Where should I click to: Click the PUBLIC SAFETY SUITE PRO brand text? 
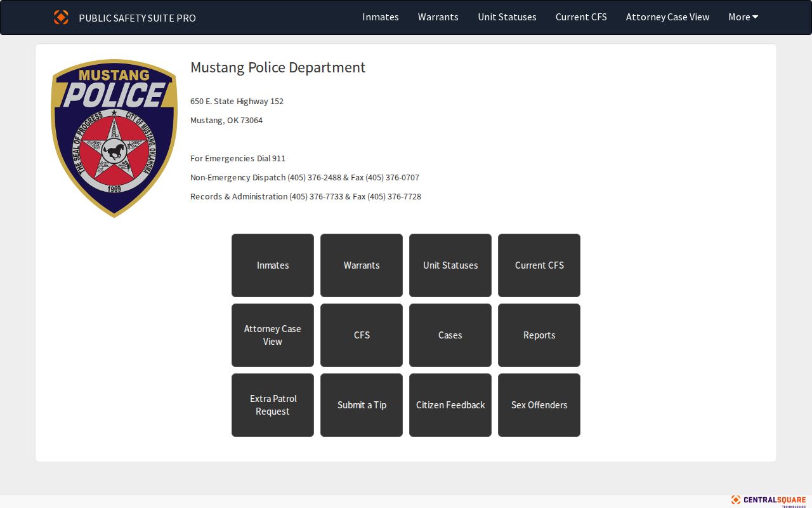click(137, 18)
